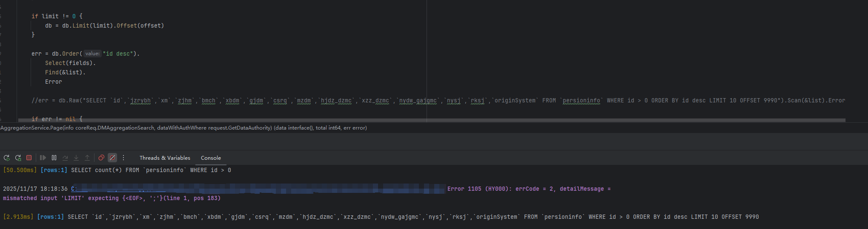The image size is (868, 229).
Task: Select the Console tab
Action: pyautogui.click(x=211, y=158)
